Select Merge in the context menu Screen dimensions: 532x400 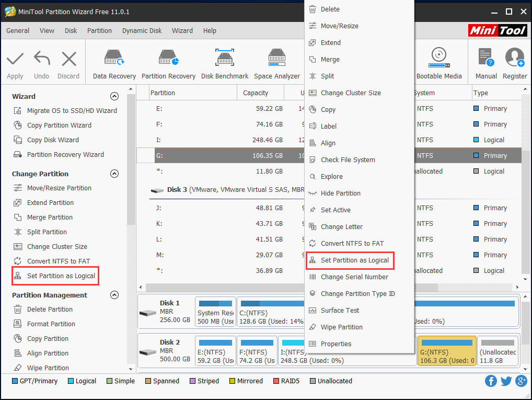click(x=359, y=60)
